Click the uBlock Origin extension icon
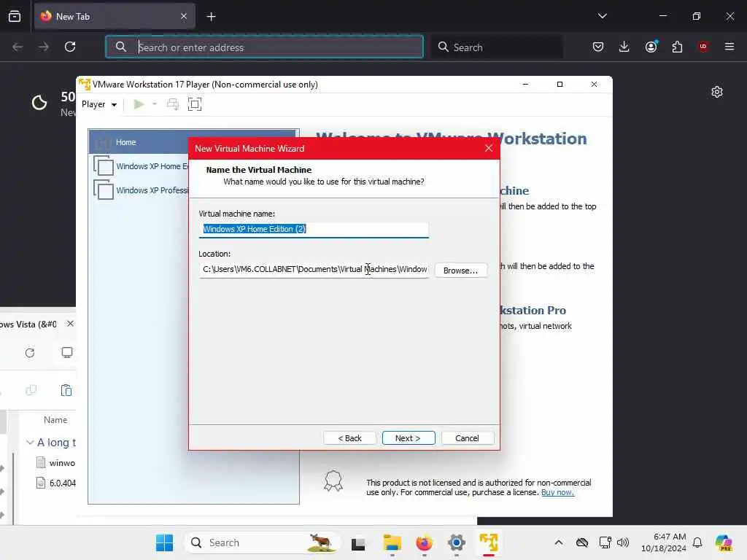Viewport: 747px width, 560px height. pyautogui.click(x=703, y=47)
